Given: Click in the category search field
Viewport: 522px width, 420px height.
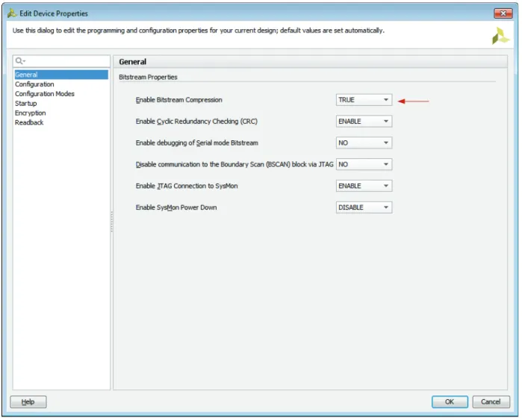Looking at the screenshot, I should (61, 61).
